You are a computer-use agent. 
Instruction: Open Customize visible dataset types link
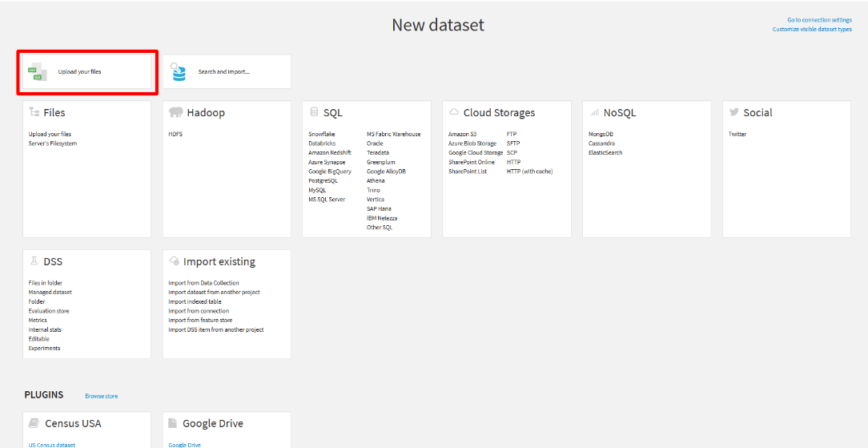(812, 30)
